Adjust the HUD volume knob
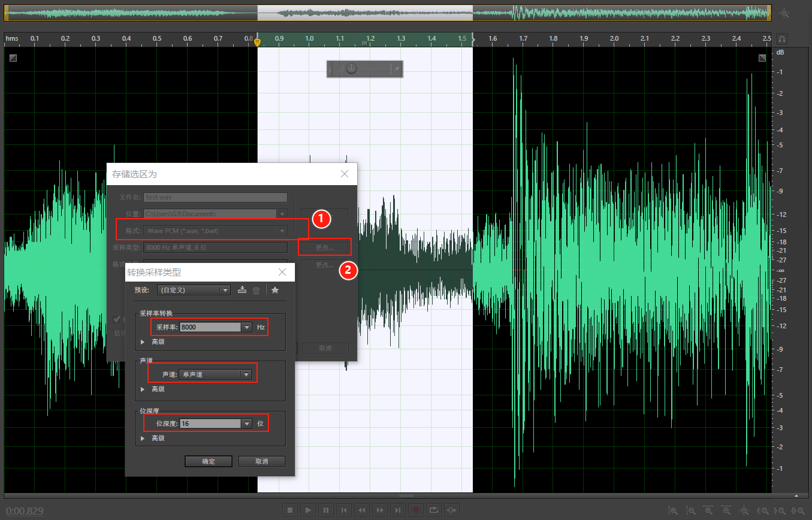 tap(352, 69)
